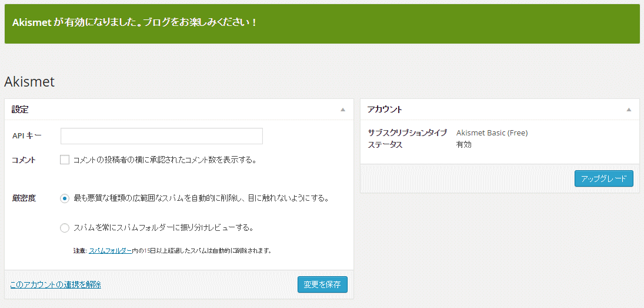Select the always move spam to folder radio

point(65,228)
